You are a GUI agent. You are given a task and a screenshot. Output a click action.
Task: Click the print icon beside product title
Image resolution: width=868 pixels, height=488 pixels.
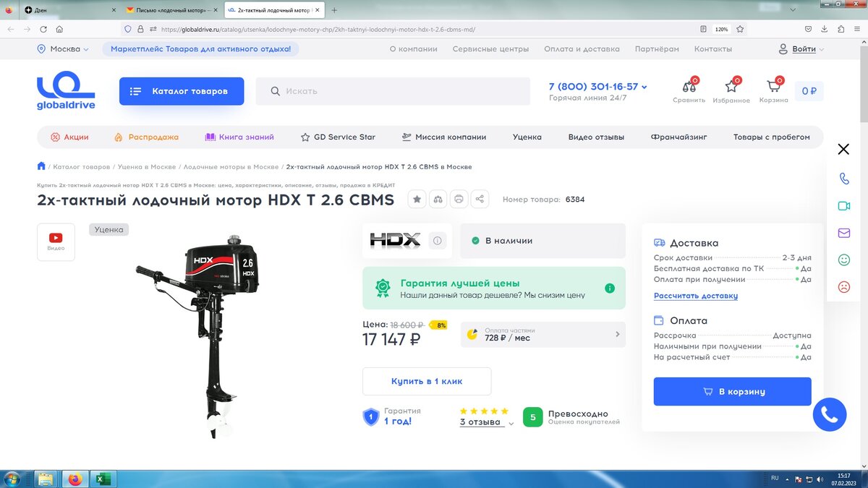[x=459, y=200]
